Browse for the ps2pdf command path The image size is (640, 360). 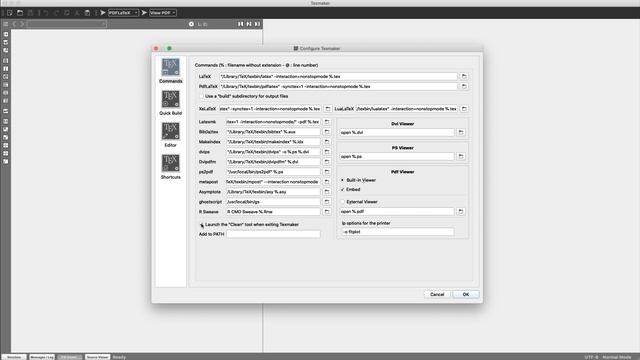327,172
